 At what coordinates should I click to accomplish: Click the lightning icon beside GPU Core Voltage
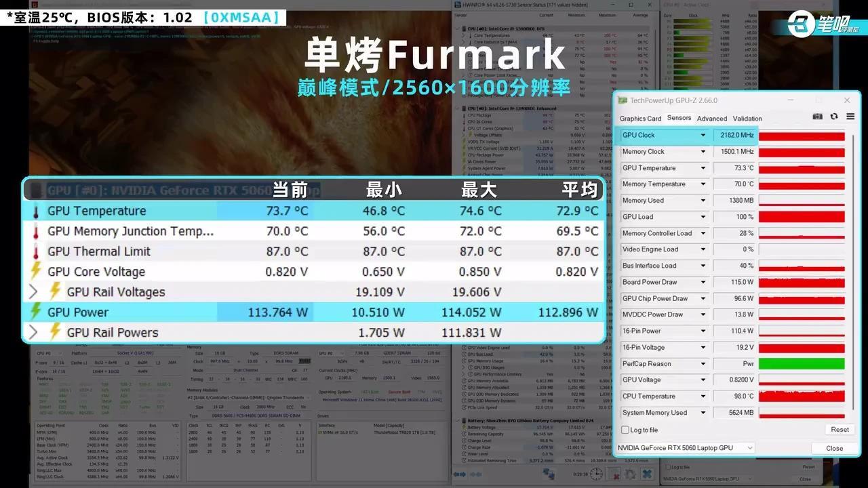coord(35,272)
